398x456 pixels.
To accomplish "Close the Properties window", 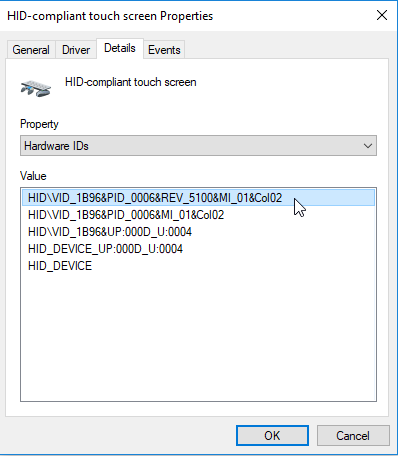I will tap(382, 15).
